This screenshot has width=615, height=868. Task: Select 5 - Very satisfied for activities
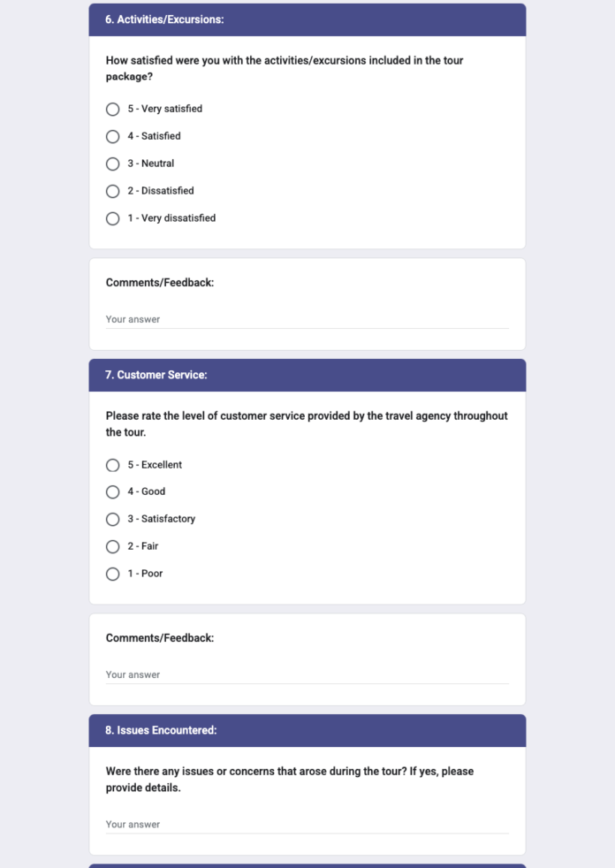coord(112,109)
